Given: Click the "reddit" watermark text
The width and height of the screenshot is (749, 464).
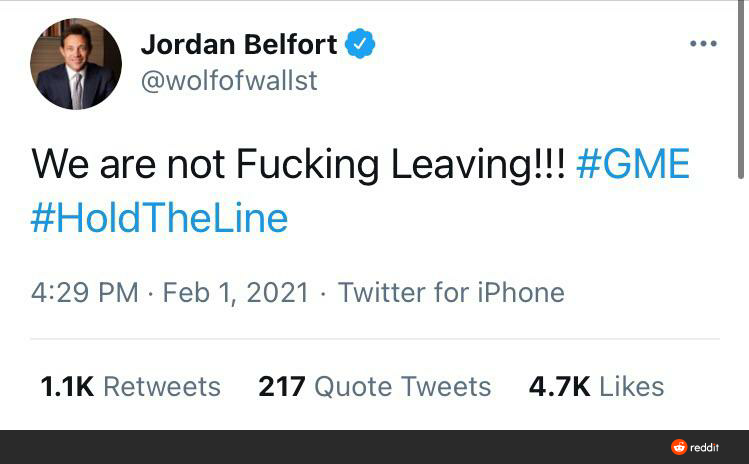Looking at the screenshot, I should (705, 448).
